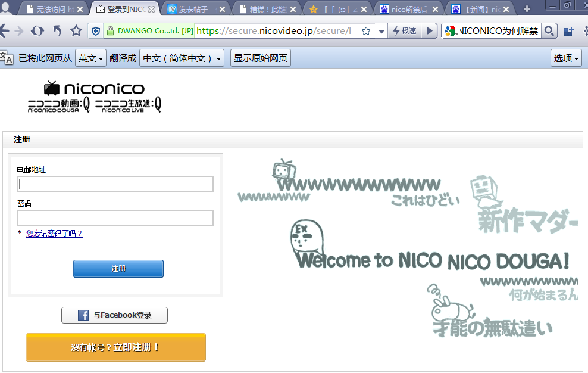
Task: Click the address bar URL text
Action: coord(274,31)
